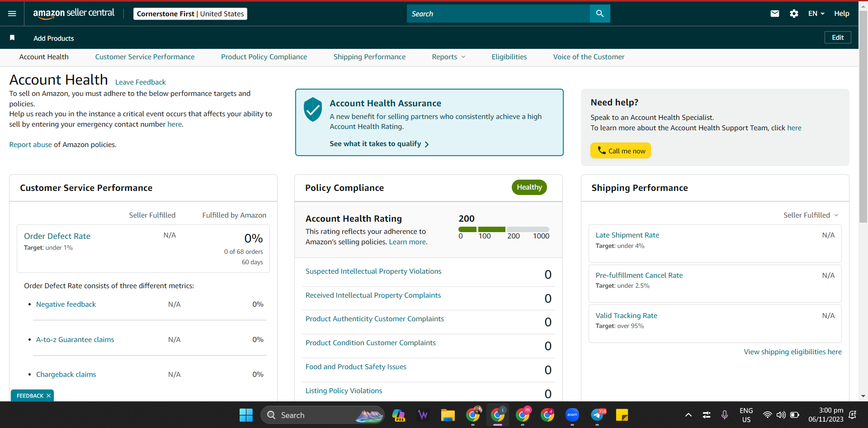The image size is (868, 428).
Task: Open the Windows Start menu
Action: pyautogui.click(x=246, y=415)
